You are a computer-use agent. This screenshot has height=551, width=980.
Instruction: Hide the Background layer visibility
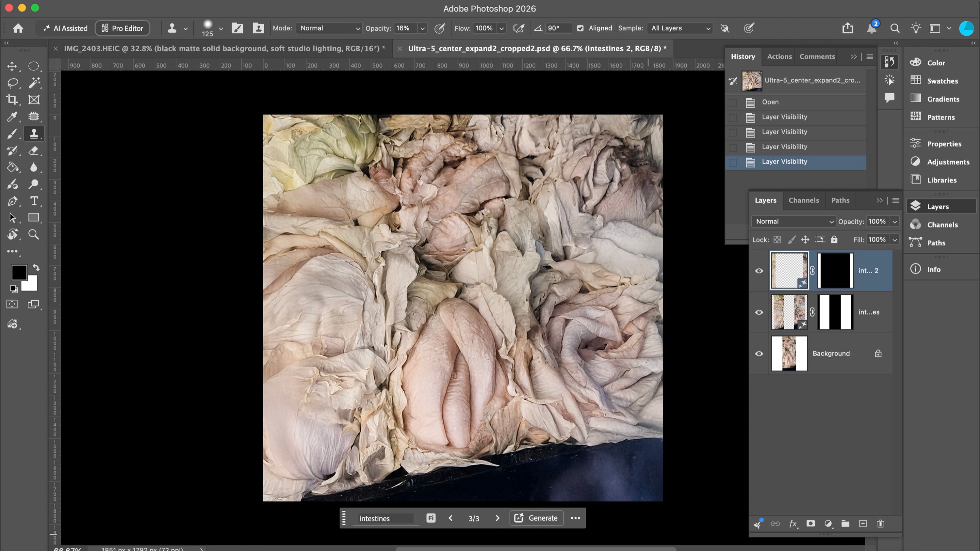(759, 354)
